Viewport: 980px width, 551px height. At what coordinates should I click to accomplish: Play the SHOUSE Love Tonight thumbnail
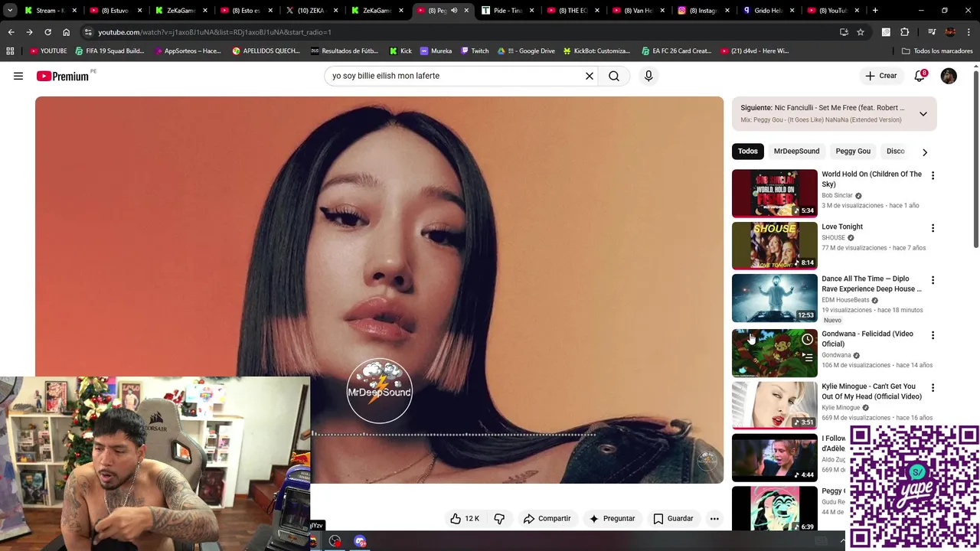775,246
